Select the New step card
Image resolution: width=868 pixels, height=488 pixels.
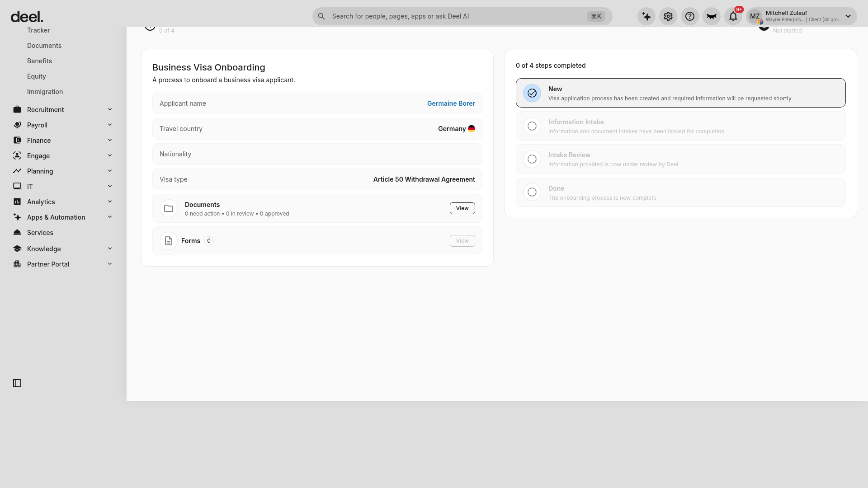(681, 93)
